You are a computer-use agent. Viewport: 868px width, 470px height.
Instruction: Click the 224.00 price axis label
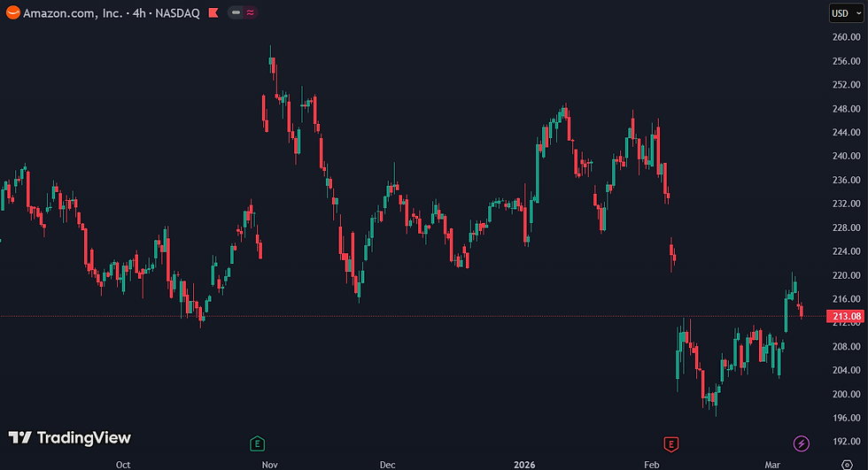[847, 251]
